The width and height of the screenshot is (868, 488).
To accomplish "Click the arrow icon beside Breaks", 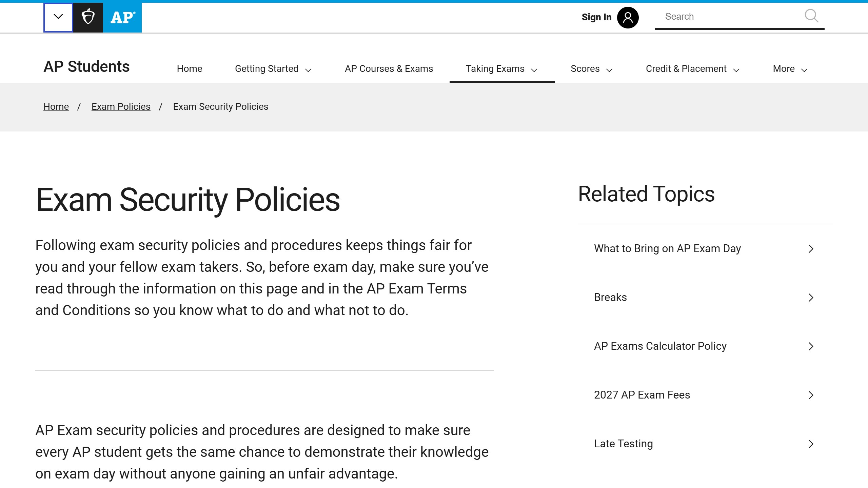I will [811, 298].
